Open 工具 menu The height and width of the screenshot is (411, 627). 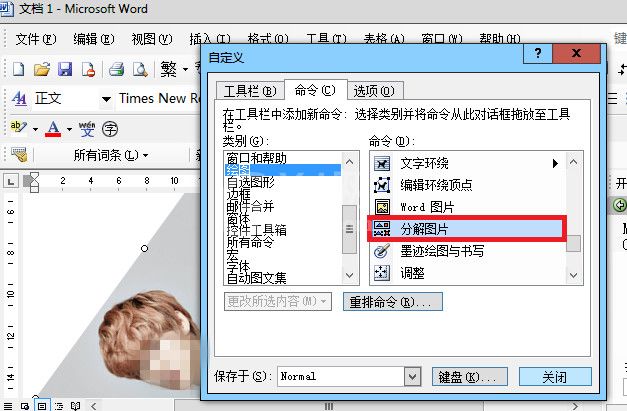pyautogui.click(x=326, y=39)
